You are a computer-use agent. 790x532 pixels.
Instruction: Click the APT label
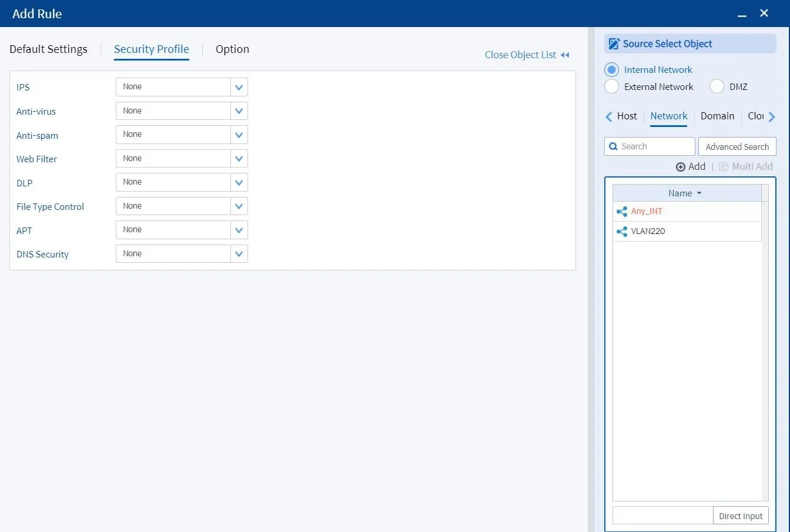[24, 231]
